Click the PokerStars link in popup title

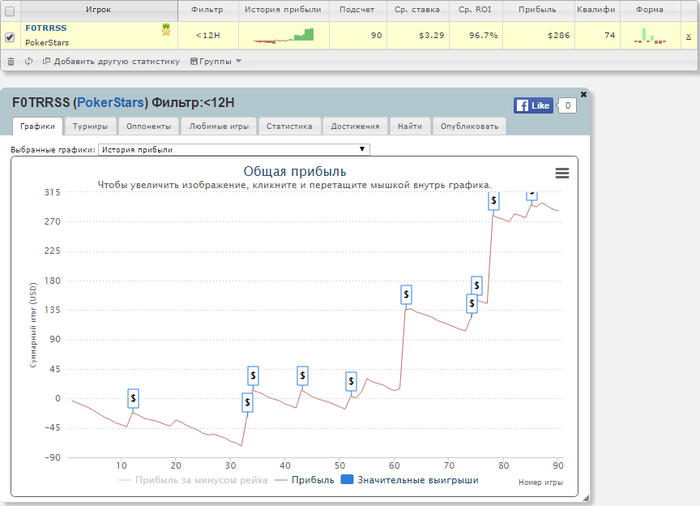click(110, 103)
